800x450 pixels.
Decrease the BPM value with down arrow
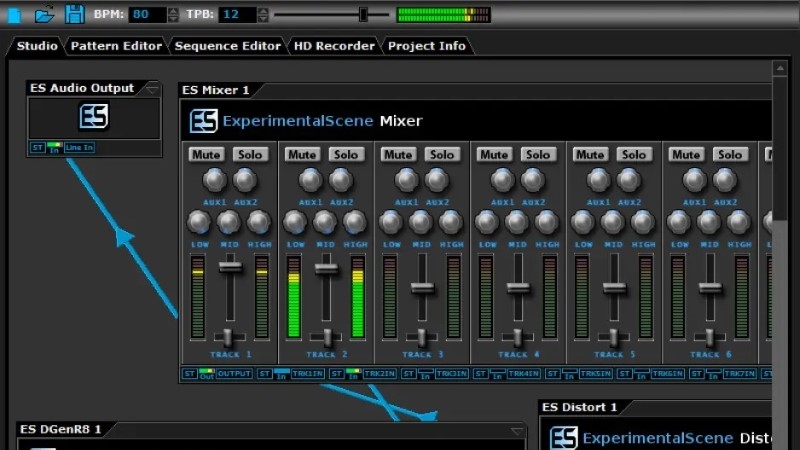click(173, 19)
